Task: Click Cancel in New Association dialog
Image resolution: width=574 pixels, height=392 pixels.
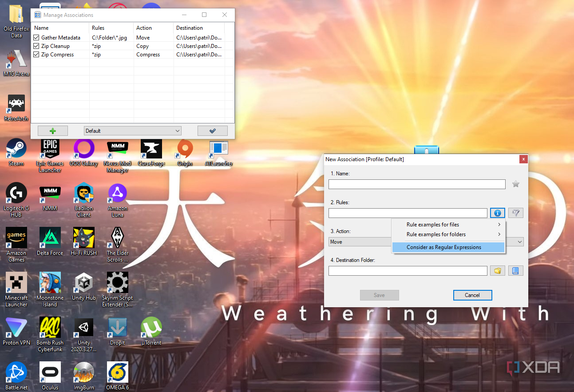Action: pyautogui.click(x=472, y=295)
